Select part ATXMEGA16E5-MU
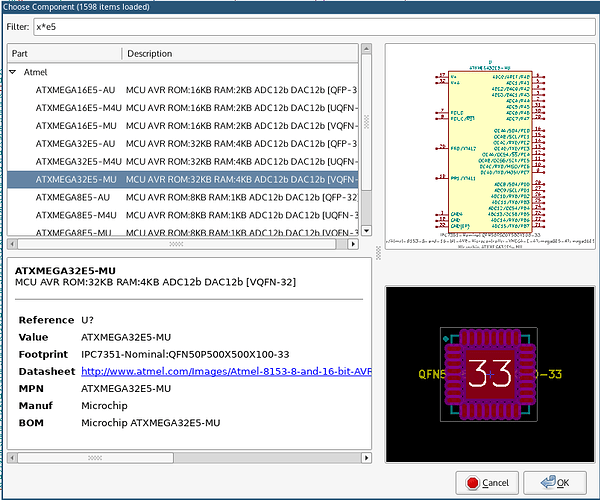This screenshot has height=500, width=600. (x=183, y=126)
